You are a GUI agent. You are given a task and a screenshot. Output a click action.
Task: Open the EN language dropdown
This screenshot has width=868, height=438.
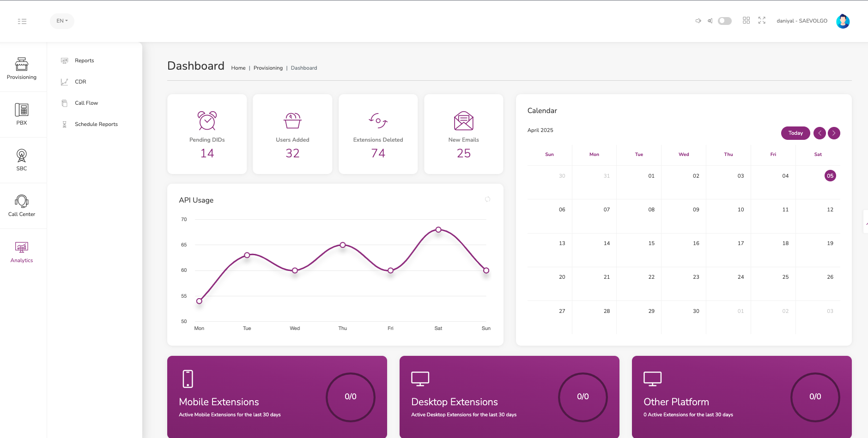[62, 21]
